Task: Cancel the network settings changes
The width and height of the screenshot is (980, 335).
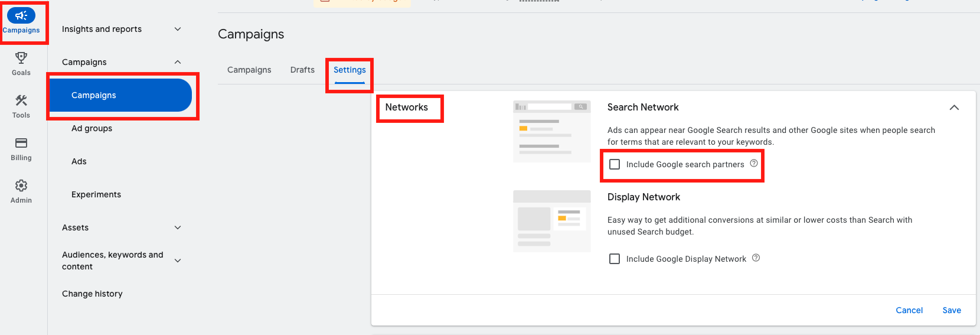Action: tap(909, 310)
